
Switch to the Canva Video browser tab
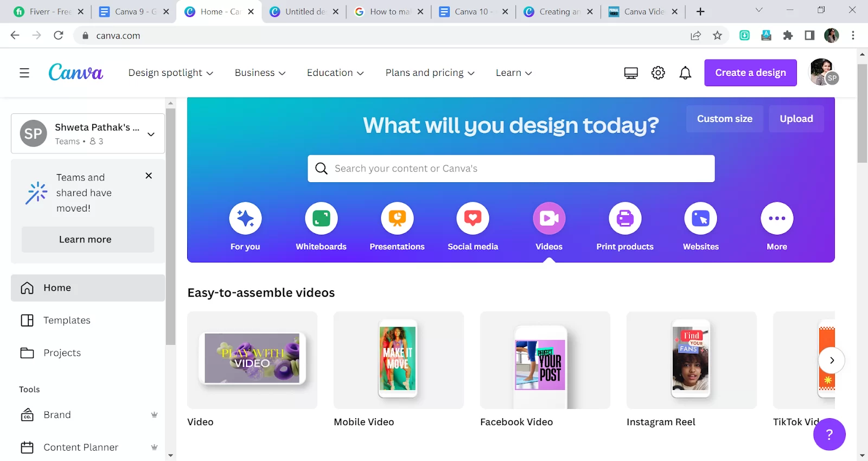click(x=643, y=11)
